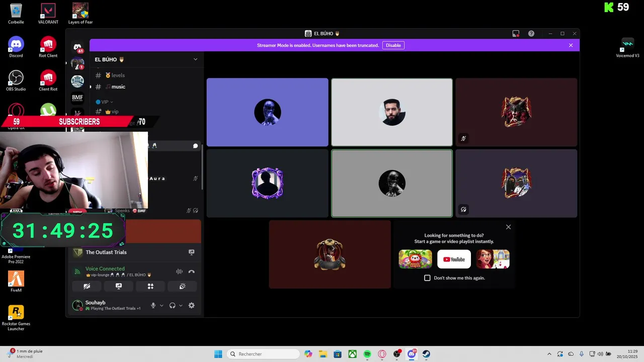This screenshot has width=644, height=362.
Task: Select the deafened participant tile
Action: tap(516, 184)
